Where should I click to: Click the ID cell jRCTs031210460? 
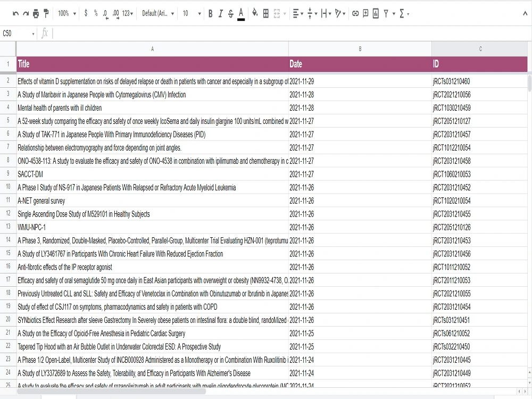pyautogui.click(x=480, y=81)
